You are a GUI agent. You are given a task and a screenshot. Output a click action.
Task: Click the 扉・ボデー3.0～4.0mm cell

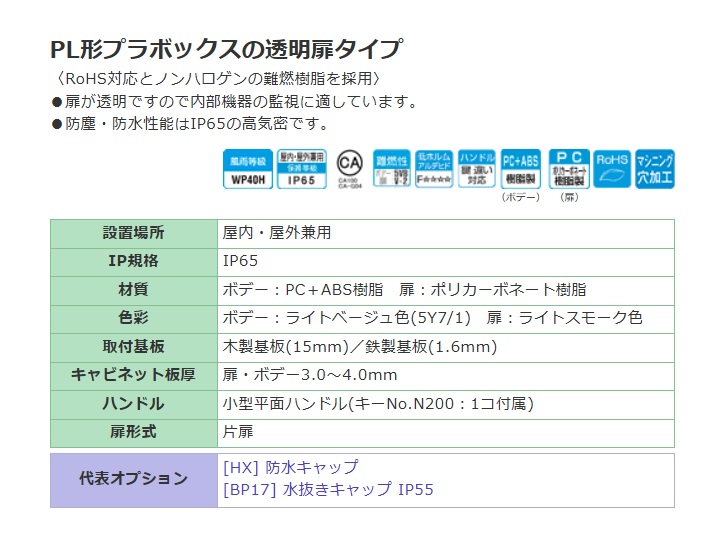(446, 376)
